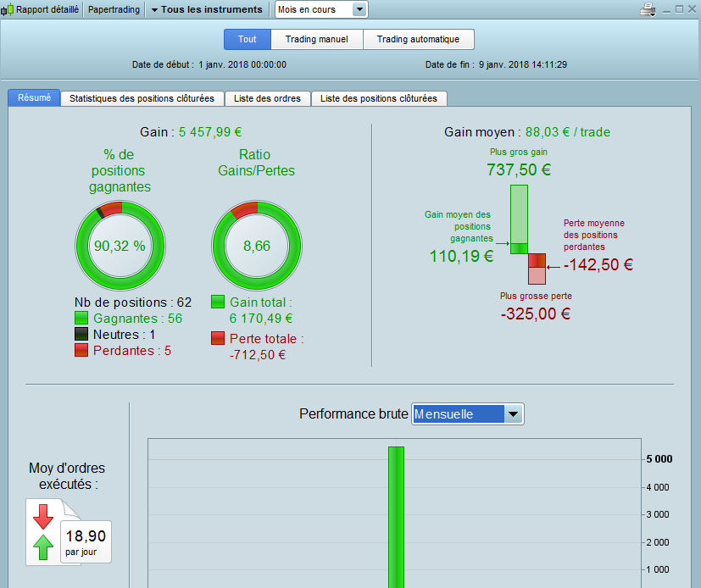
Task: Click the printer icon
Action: (648, 9)
